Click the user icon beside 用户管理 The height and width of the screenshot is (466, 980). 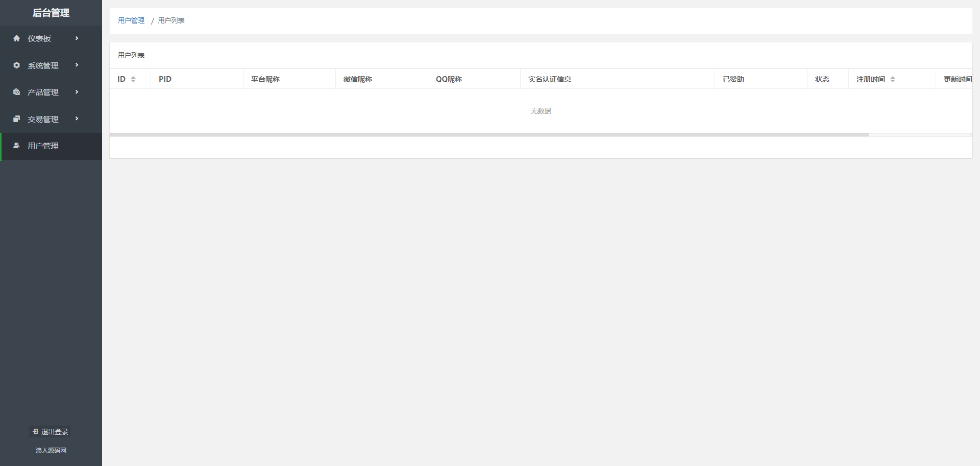pyautogui.click(x=16, y=146)
